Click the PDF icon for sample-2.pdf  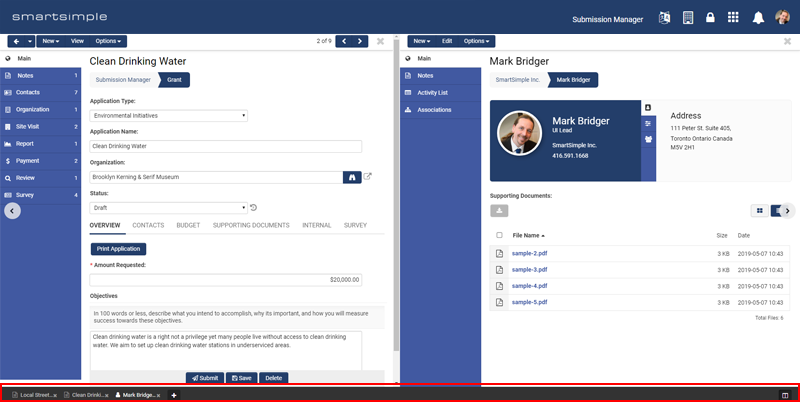499,254
